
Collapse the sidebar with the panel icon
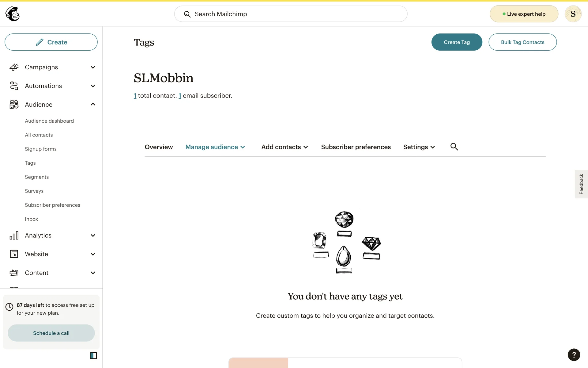(x=93, y=355)
